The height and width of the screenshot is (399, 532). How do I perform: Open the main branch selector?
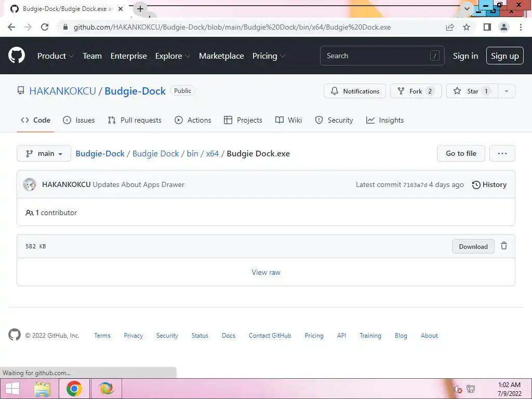pos(44,153)
